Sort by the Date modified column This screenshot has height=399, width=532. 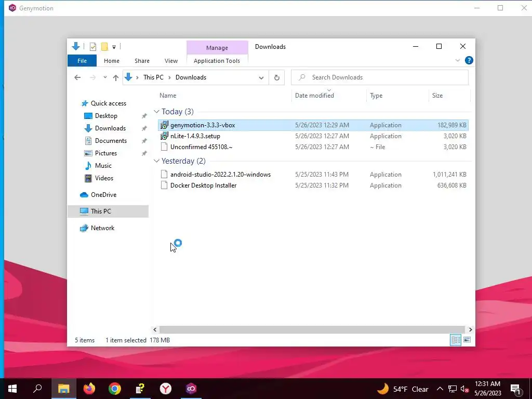(314, 96)
